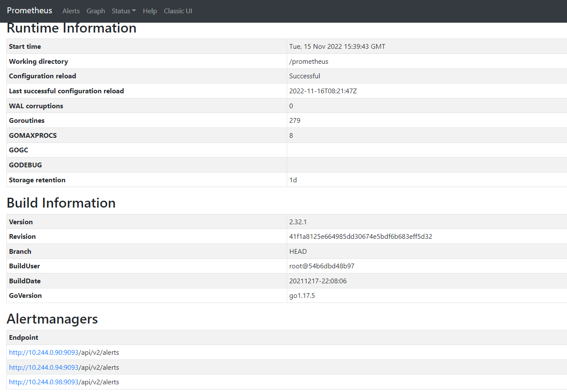The height and width of the screenshot is (392, 567).
Task: Click the Version label
Action: pyautogui.click(x=21, y=222)
